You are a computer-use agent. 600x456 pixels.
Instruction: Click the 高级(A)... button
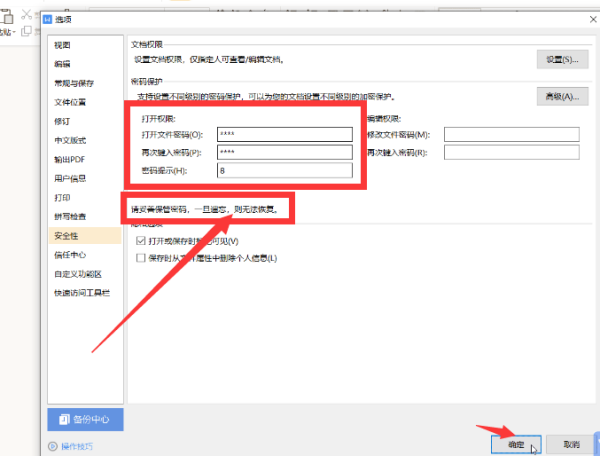coord(562,96)
